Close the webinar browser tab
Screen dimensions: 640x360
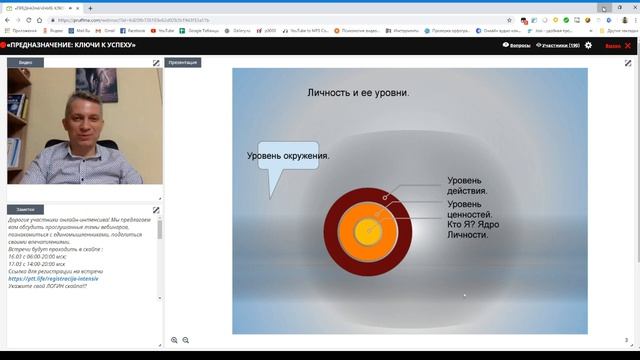[x=78, y=8]
